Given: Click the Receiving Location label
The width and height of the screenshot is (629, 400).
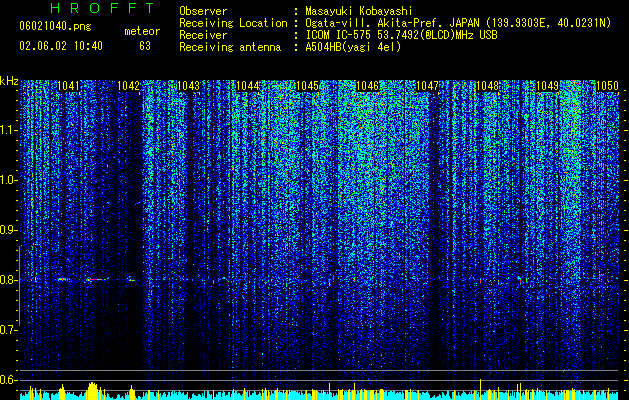Looking at the screenshot, I should pyautogui.click(x=233, y=23).
